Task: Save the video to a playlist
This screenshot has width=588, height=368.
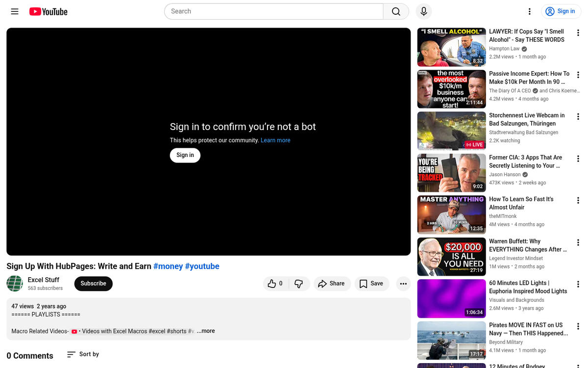Action: [x=371, y=284]
